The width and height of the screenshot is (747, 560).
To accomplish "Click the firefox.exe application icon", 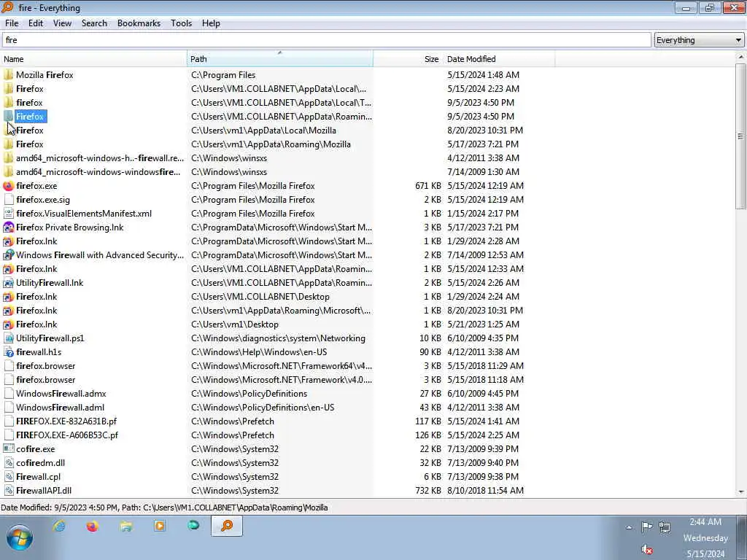I will (8, 186).
